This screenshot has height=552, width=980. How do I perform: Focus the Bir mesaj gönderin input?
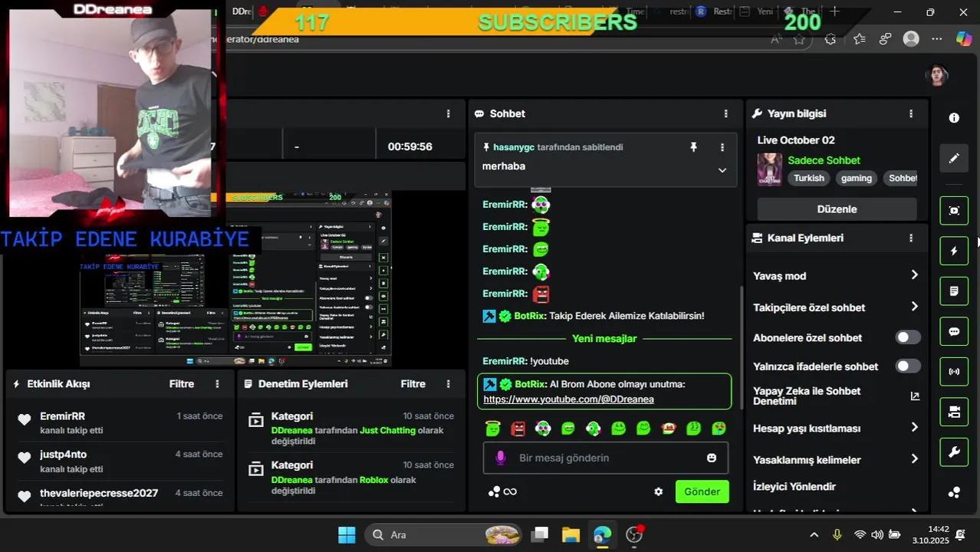coord(605,458)
